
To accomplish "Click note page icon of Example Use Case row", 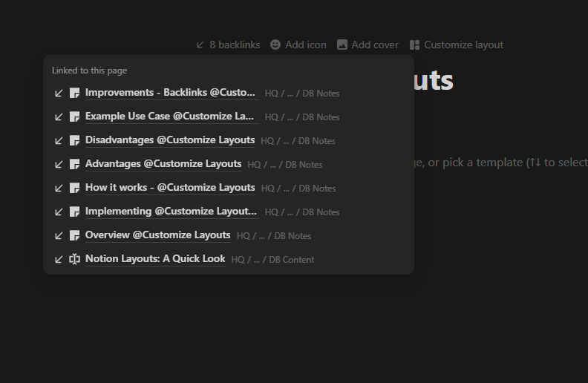I will pos(75,117).
